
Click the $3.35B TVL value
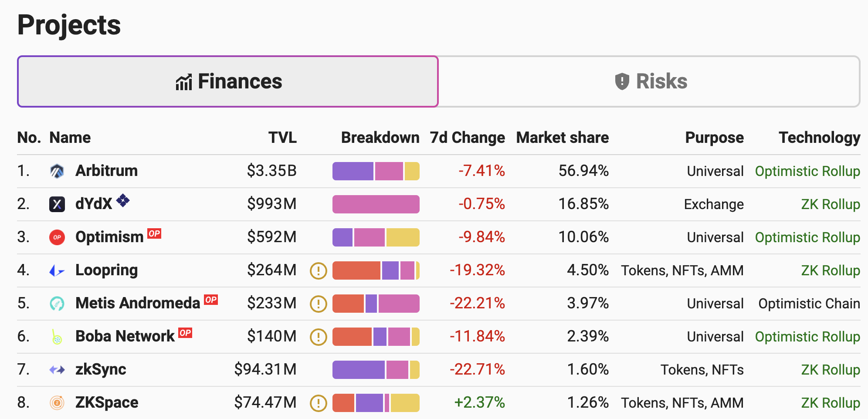272,171
